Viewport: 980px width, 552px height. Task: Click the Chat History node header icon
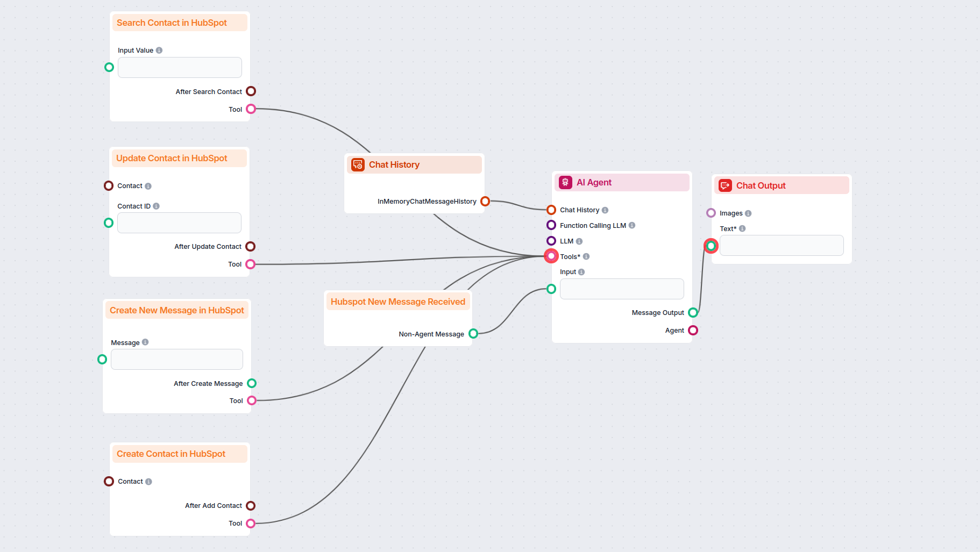click(358, 164)
